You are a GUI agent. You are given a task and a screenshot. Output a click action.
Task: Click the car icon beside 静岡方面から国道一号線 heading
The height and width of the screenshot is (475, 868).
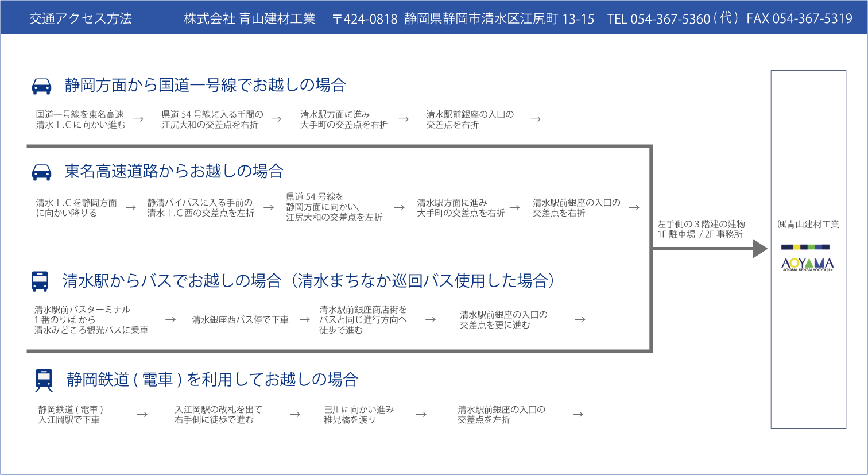pos(41,86)
